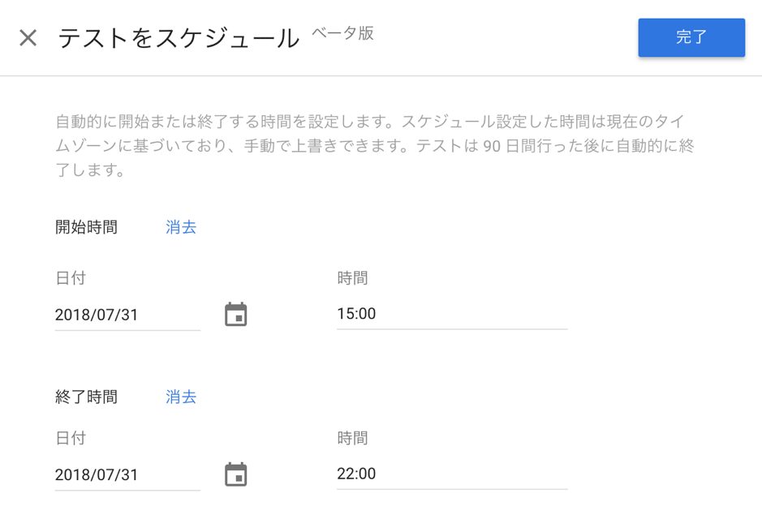
Task: Close the テストをスケジュール dialog with X
Action: click(x=28, y=38)
